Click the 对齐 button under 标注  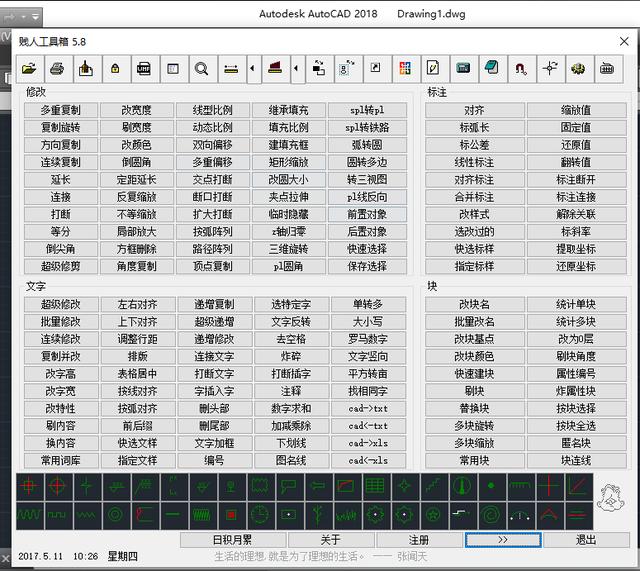pos(475,110)
